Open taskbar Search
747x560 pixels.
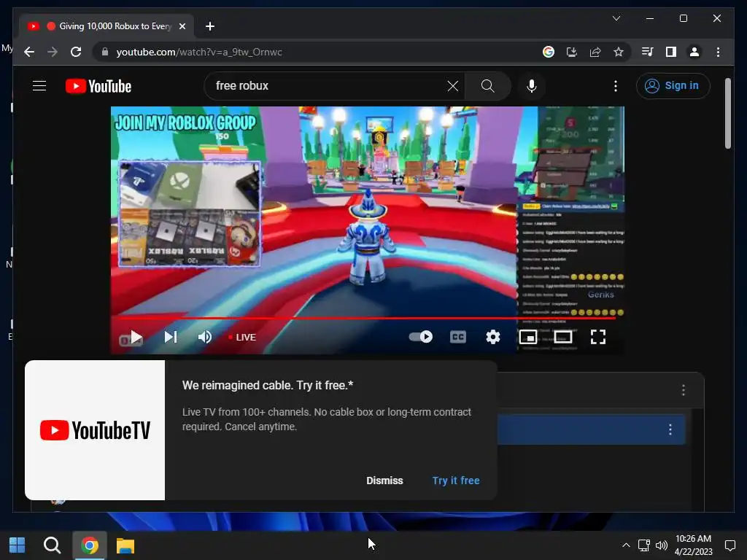tap(52, 545)
